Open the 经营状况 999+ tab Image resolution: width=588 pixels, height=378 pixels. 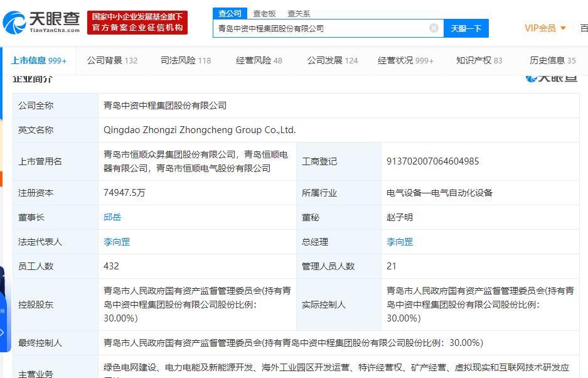(x=405, y=60)
